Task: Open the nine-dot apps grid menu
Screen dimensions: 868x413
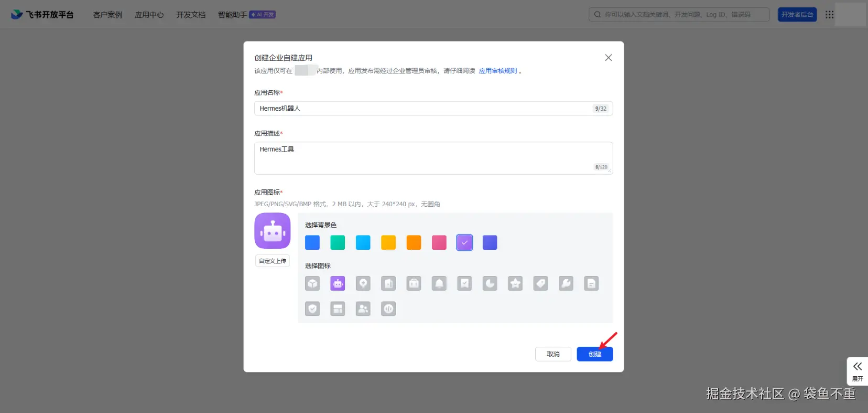Action: tap(829, 15)
